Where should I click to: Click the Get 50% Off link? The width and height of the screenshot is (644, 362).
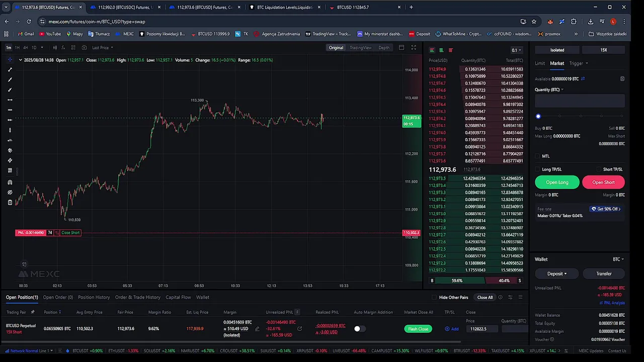(606, 209)
